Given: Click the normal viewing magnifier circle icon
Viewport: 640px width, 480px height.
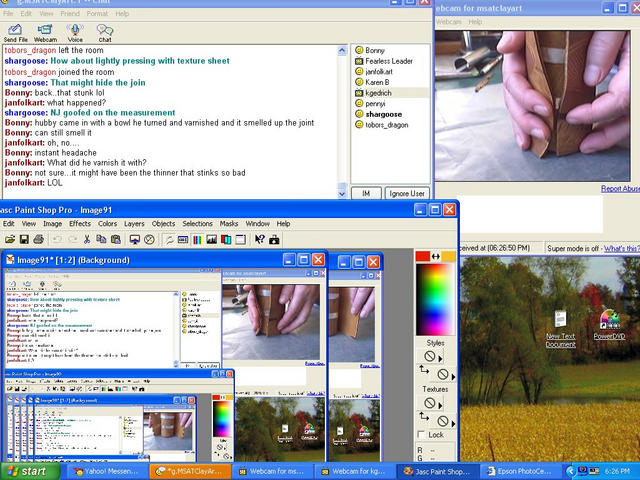Looking at the screenshot, I should coord(149,240).
